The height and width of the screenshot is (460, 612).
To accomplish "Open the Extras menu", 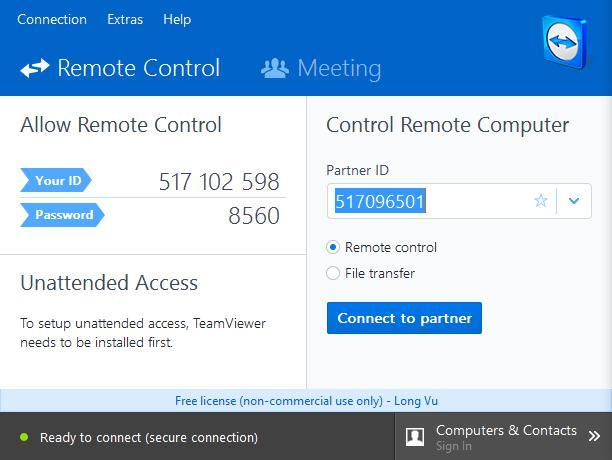I will coord(125,20).
